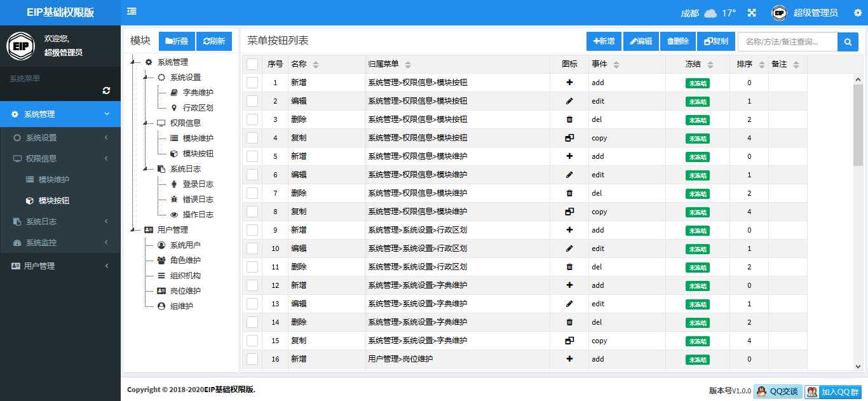Viewport: 868px width, 401px height.
Task: Click the book icon beside 字典维护
Action: click(174, 93)
